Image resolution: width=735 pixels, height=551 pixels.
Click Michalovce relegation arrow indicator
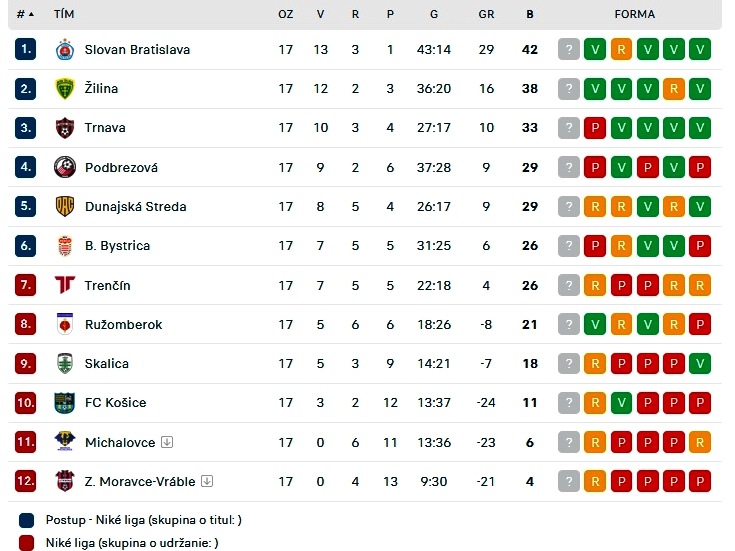pyautogui.click(x=167, y=442)
